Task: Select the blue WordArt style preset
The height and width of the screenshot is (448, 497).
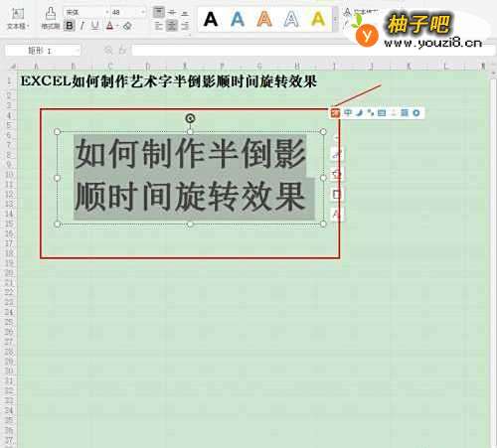Action: coord(238,19)
